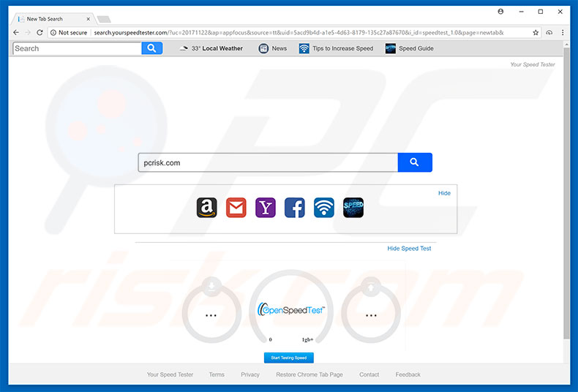Click the extension icon beside the bookmark star

(549, 32)
